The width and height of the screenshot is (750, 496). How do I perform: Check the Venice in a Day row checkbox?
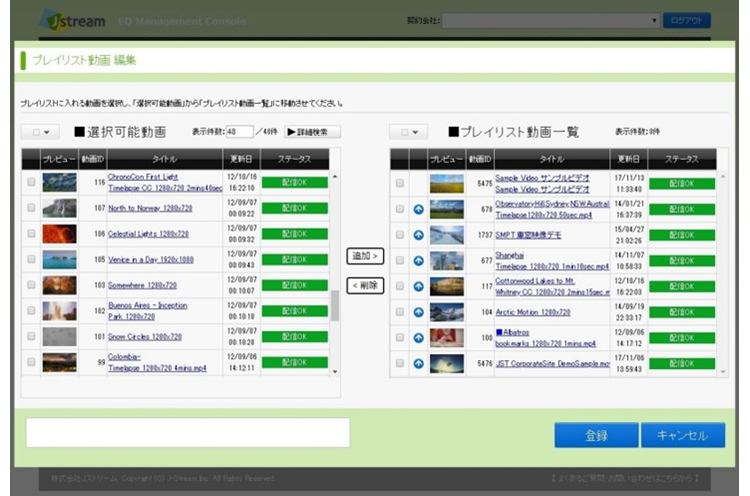(31, 259)
